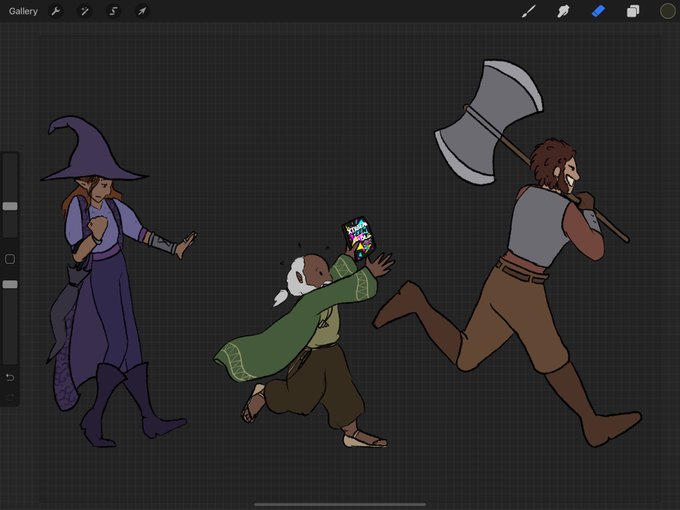Redo the last undone stroke
680x510 pixels.
pyautogui.click(x=10, y=397)
